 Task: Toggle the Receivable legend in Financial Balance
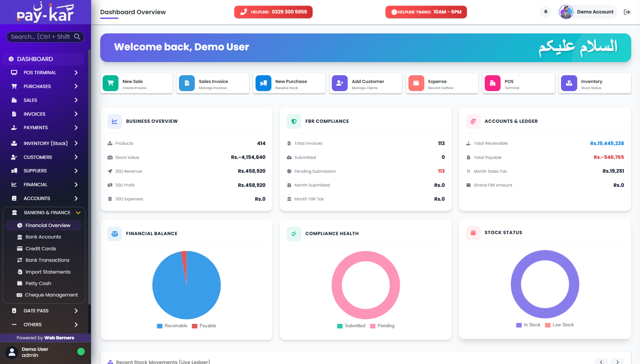[x=172, y=326]
